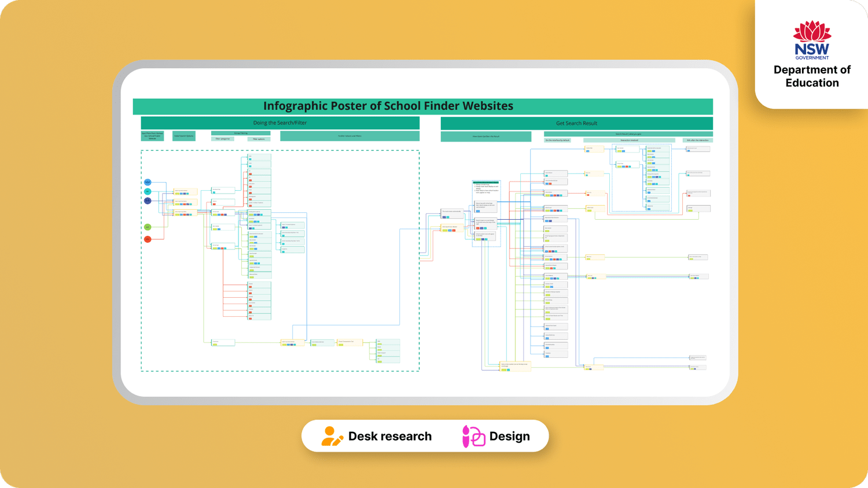
Task: Click the "Desk research" label
Action: click(390, 437)
